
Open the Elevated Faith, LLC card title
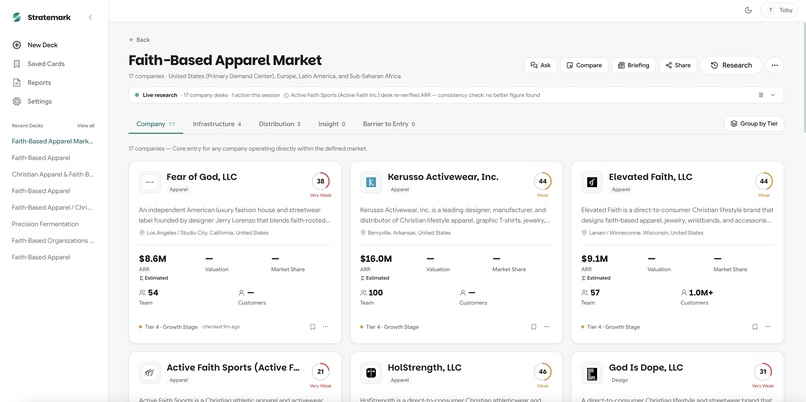click(651, 177)
